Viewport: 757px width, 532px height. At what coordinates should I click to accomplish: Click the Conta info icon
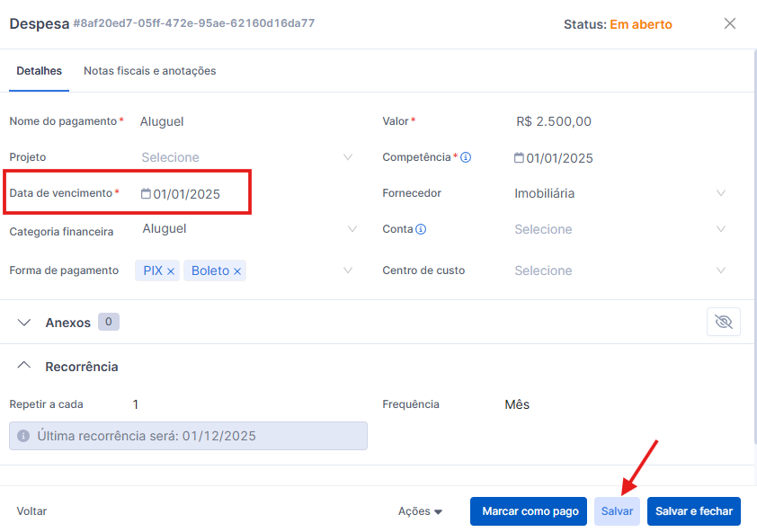point(421,229)
